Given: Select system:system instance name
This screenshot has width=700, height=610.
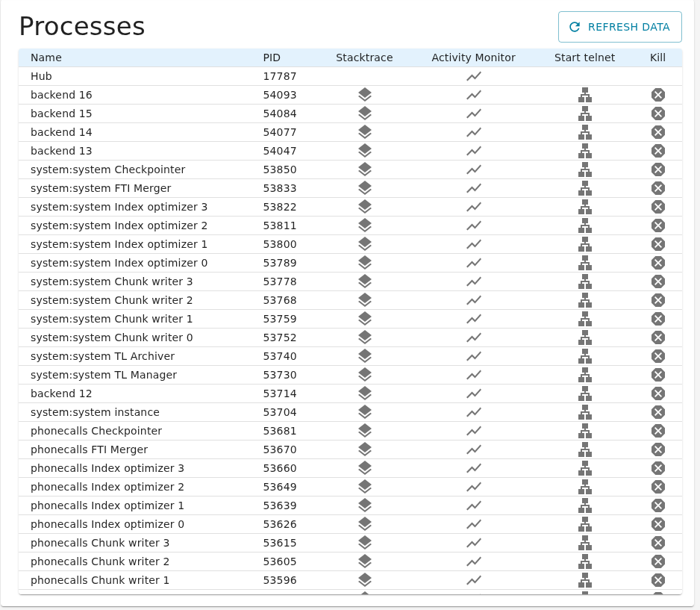Looking at the screenshot, I should [95, 412].
